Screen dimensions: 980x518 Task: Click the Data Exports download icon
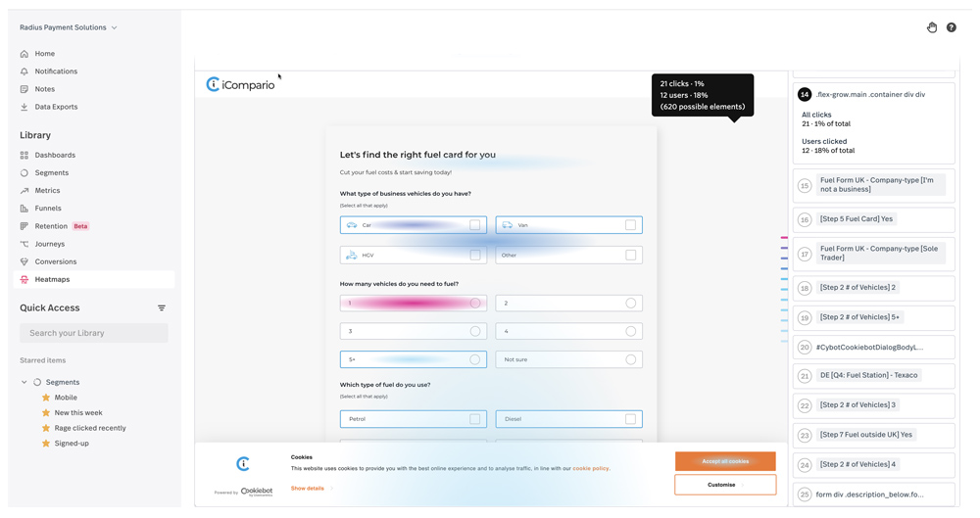point(24,107)
